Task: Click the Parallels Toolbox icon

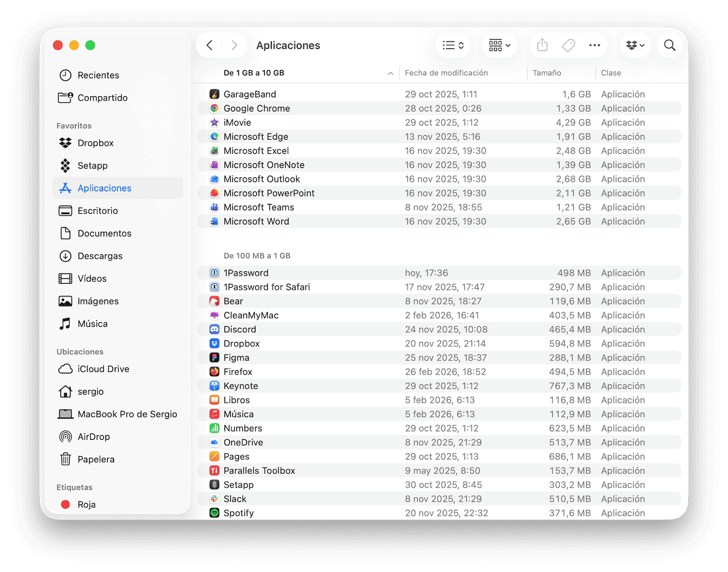Action: click(215, 471)
